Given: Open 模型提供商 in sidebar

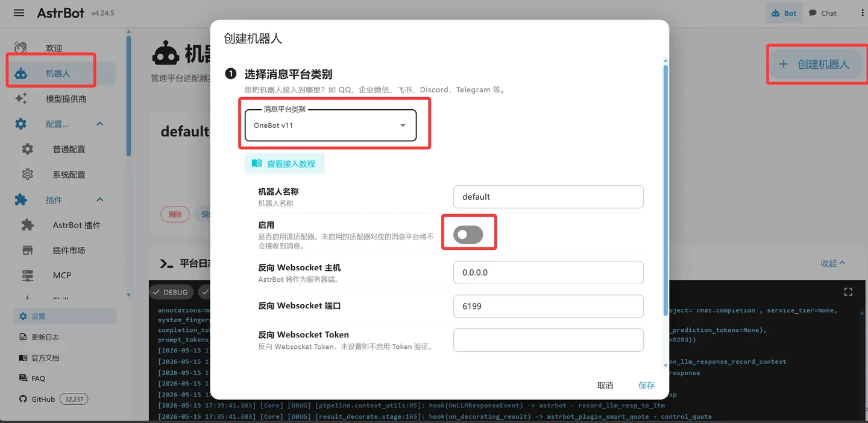Looking at the screenshot, I should tap(64, 98).
